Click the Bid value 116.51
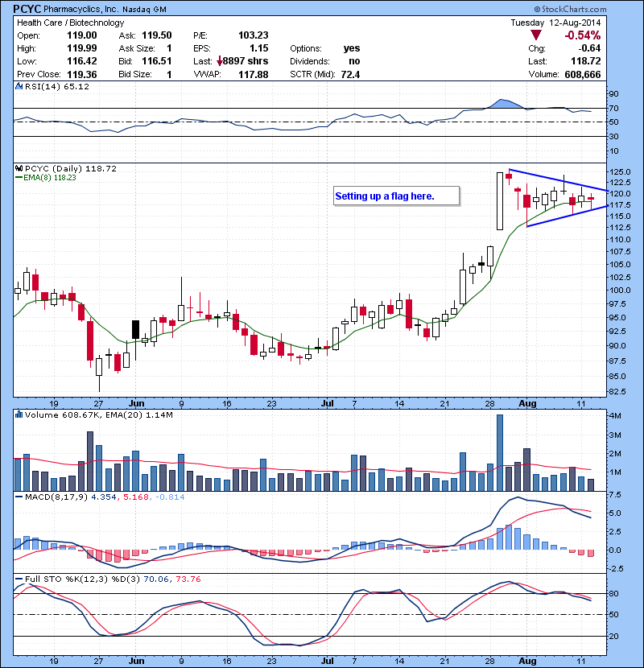The height and width of the screenshot is (668, 644). point(157,61)
